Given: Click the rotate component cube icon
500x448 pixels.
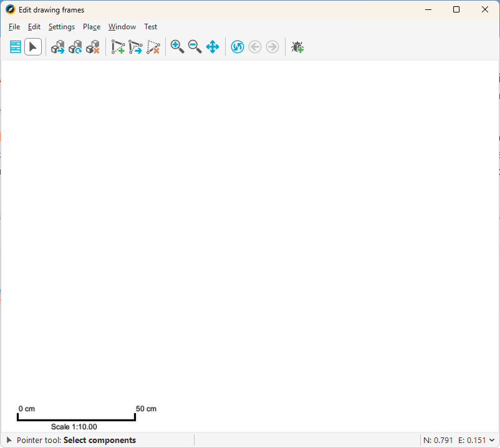Looking at the screenshot, I should [x=75, y=47].
